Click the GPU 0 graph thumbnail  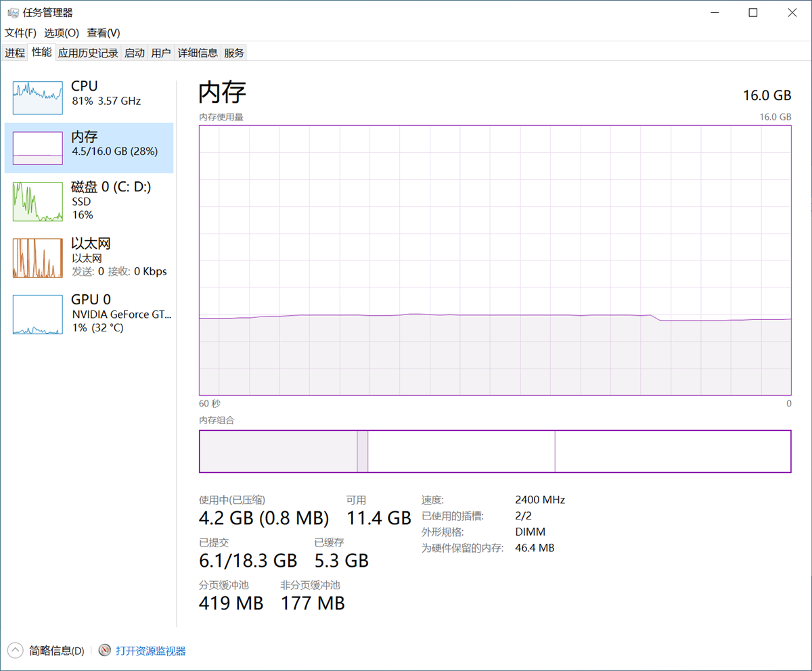37,314
